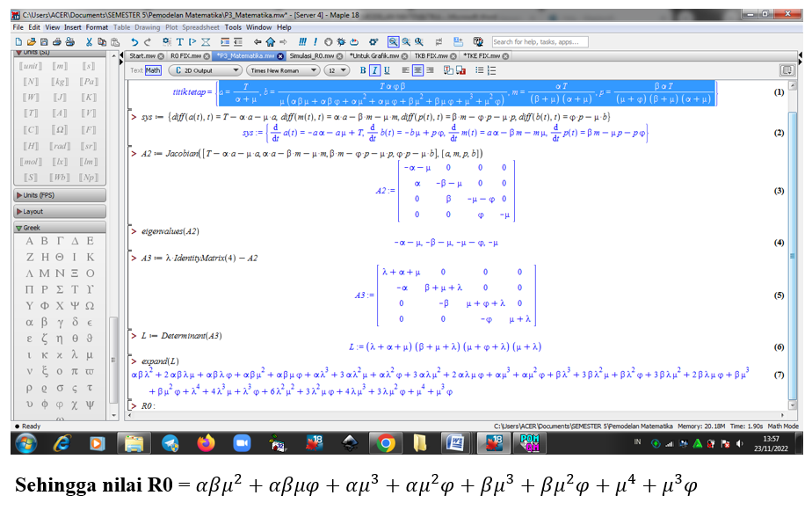Insert Greek letter lambda from the palette
This screenshot has height=510, width=812.
[x=74, y=353]
